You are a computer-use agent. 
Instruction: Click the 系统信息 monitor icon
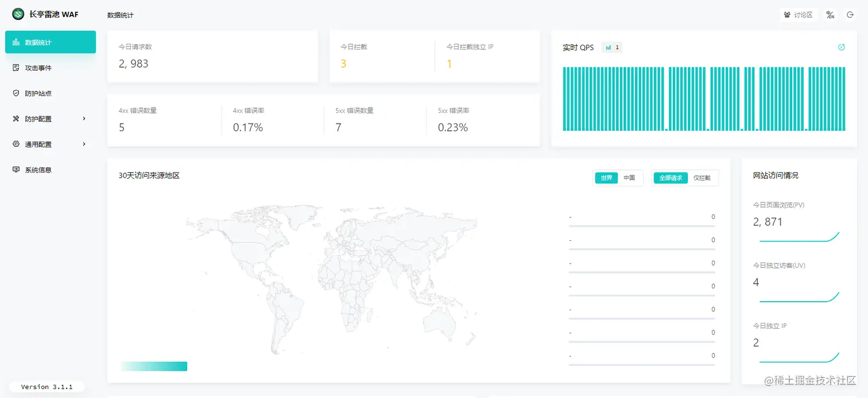16,170
